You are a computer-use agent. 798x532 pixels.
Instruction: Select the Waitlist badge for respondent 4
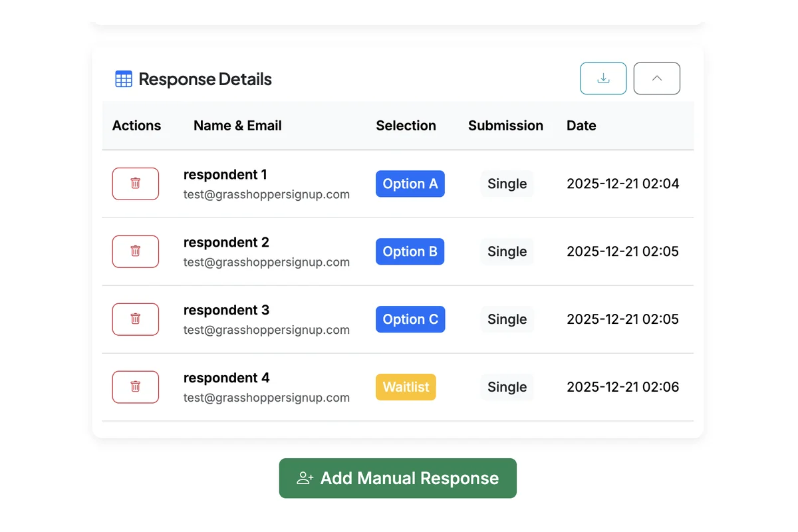coord(406,386)
